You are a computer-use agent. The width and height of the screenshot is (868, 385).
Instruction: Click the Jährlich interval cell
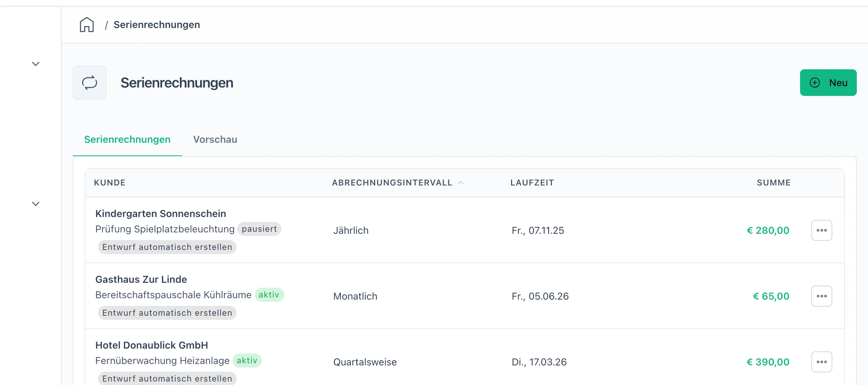pyautogui.click(x=351, y=230)
